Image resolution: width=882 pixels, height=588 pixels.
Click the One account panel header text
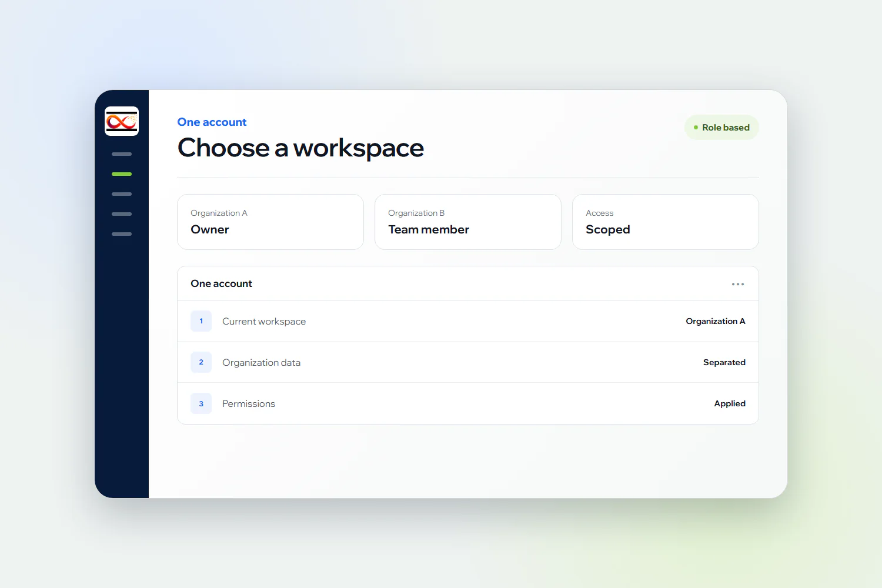[x=221, y=283]
